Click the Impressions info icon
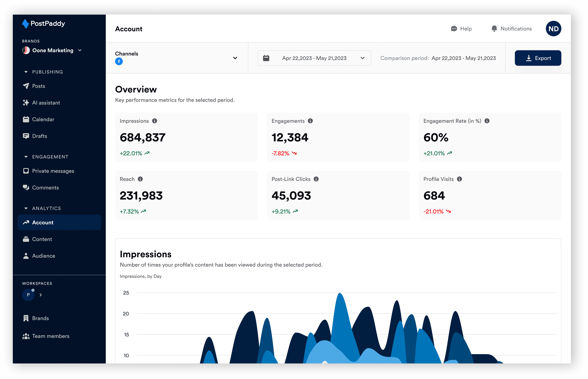 click(x=154, y=121)
